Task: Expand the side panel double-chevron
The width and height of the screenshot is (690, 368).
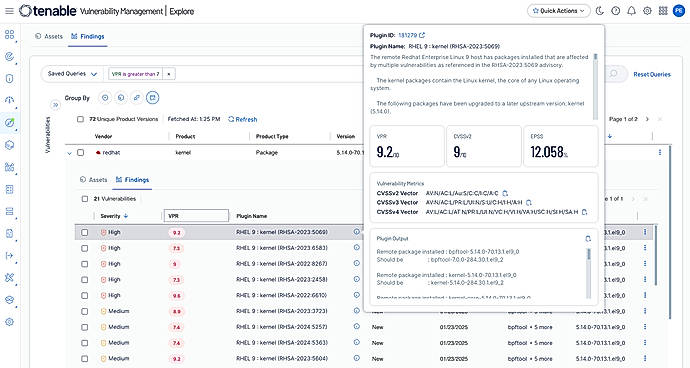Action: pos(55,105)
